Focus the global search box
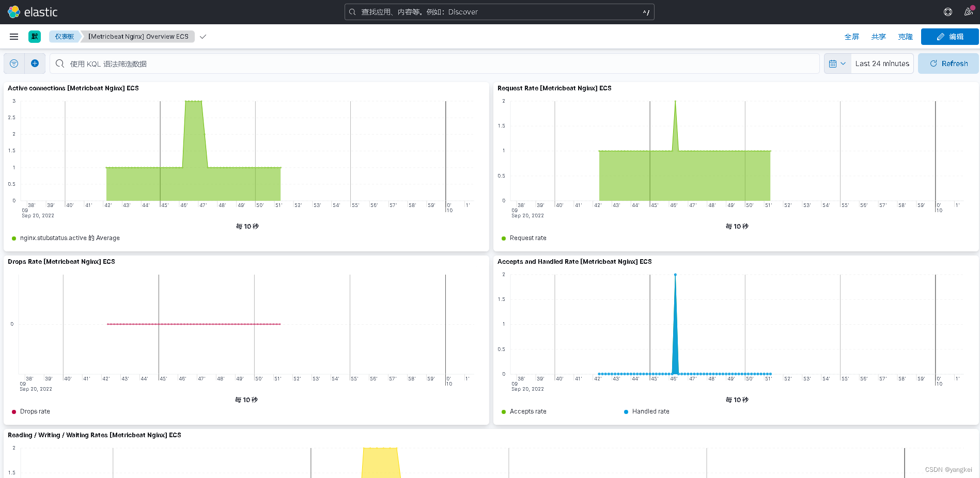Screen dimensions: 980x478 click(499, 12)
